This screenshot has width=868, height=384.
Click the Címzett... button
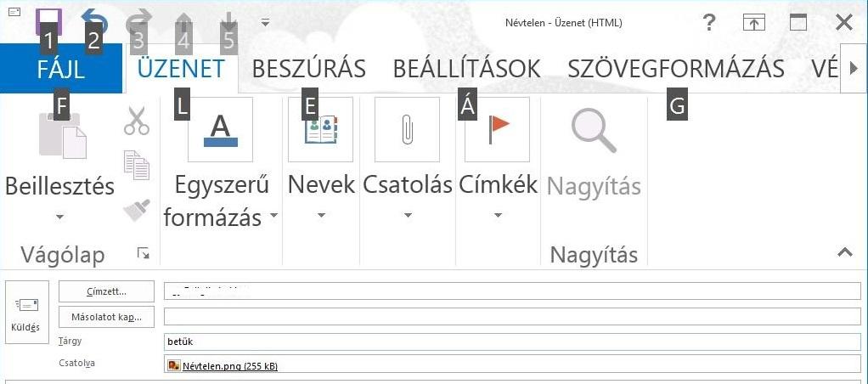coord(106,291)
